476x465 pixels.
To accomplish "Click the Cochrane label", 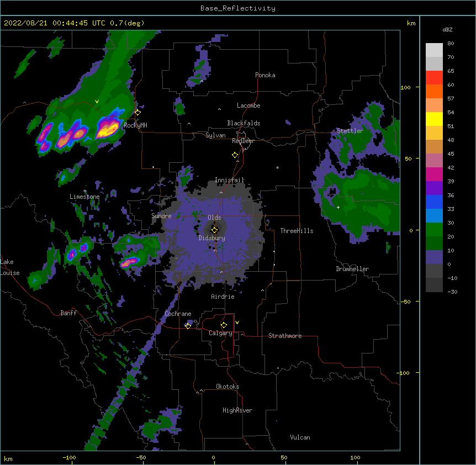I will (x=178, y=314).
